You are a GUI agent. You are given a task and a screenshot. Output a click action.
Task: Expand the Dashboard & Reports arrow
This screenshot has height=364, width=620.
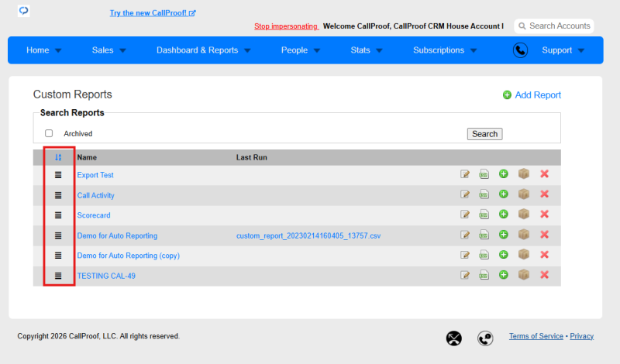click(247, 50)
